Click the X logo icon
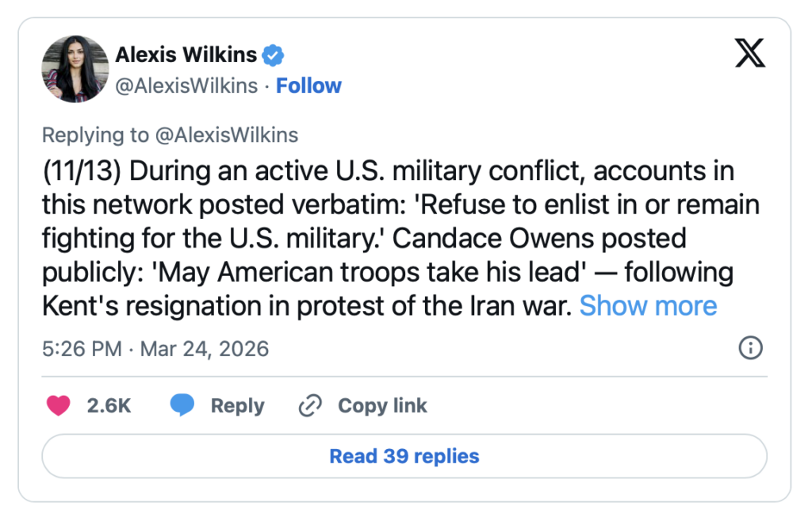 749,55
